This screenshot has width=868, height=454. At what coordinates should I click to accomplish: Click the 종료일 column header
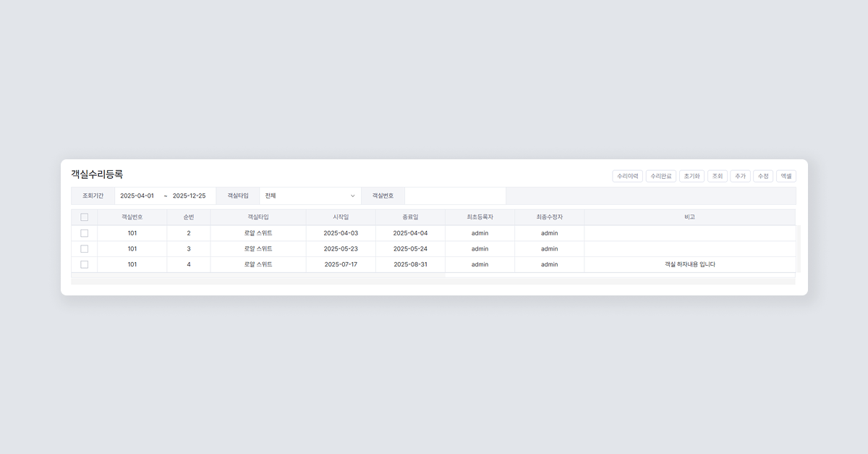click(x=410, y=217)
